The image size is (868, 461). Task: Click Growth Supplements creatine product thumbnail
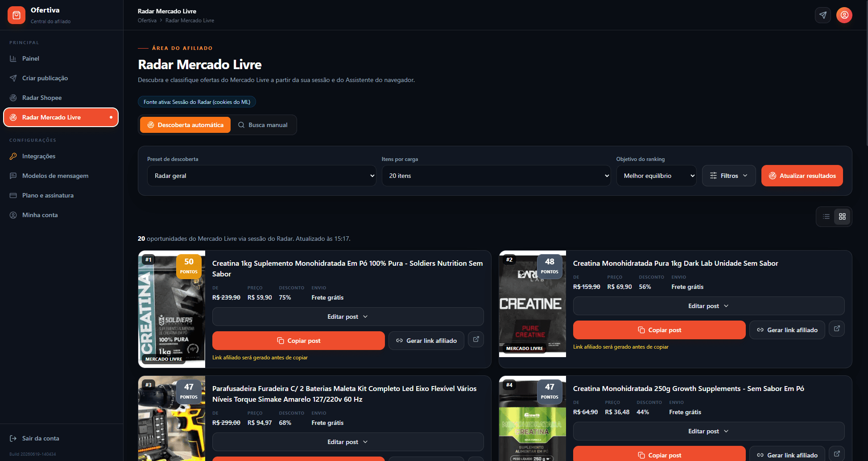coord(533,418)
